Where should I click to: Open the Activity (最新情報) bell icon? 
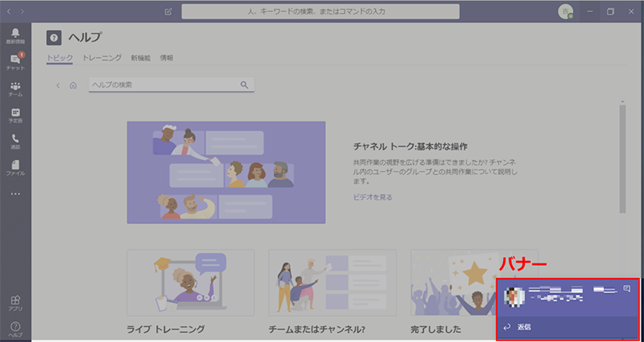pyautogui.click(x=15, y=35)
